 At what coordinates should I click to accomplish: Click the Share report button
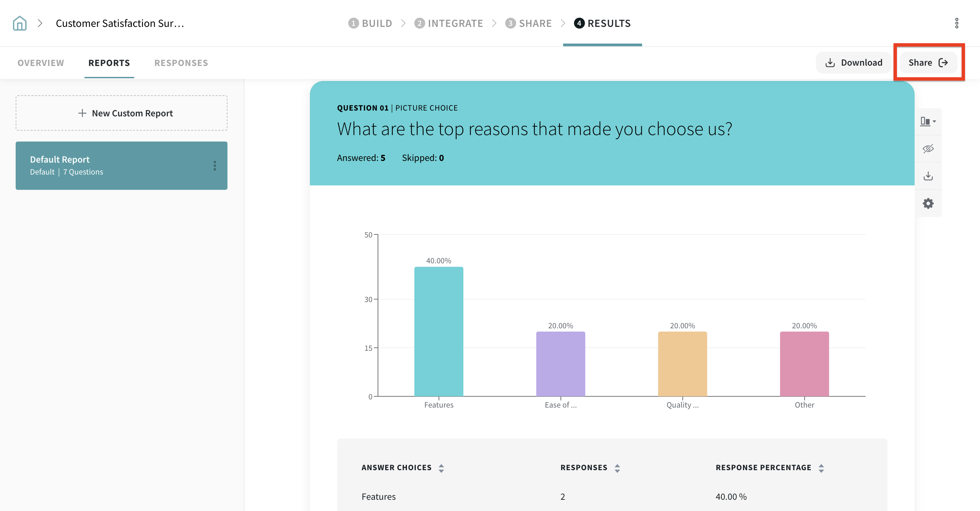coord(928,63)
